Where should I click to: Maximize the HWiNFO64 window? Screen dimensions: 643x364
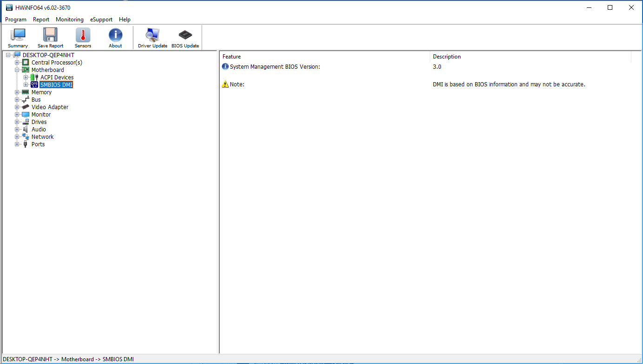610,7
